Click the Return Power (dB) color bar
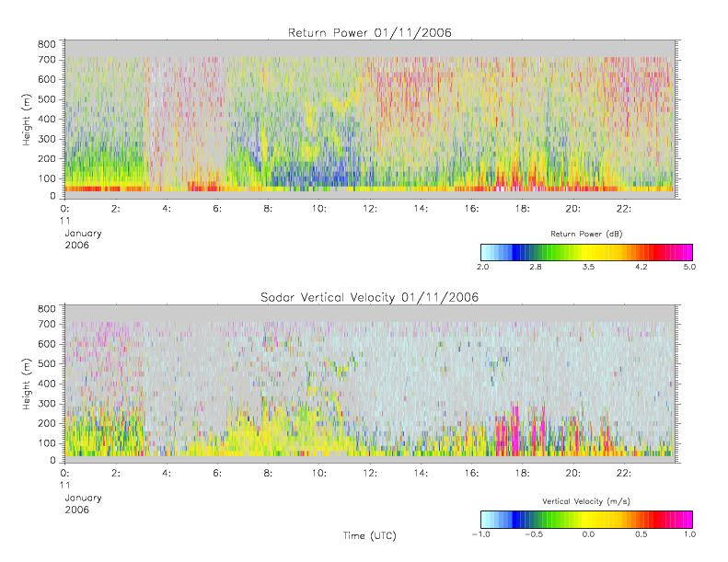 [586, 252]
